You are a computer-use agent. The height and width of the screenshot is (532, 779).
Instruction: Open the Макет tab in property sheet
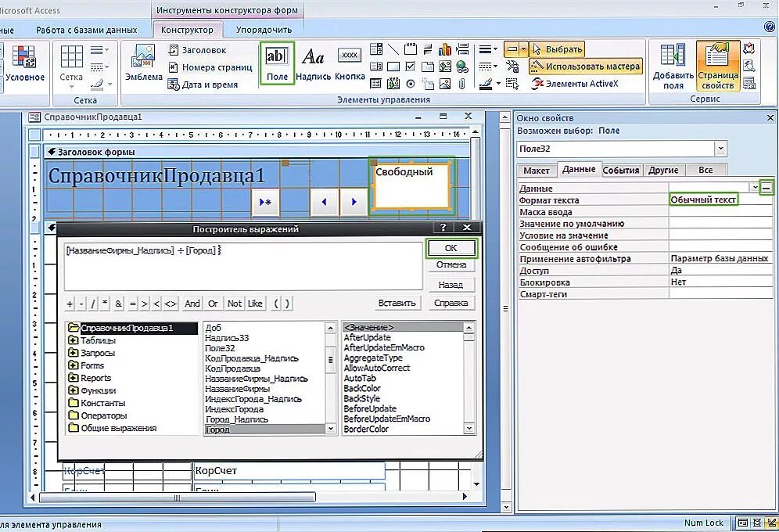click(x=536, y=171)
